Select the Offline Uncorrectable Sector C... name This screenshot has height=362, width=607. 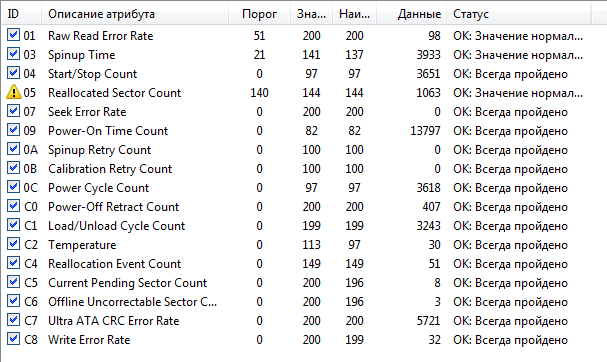point(132,302)
